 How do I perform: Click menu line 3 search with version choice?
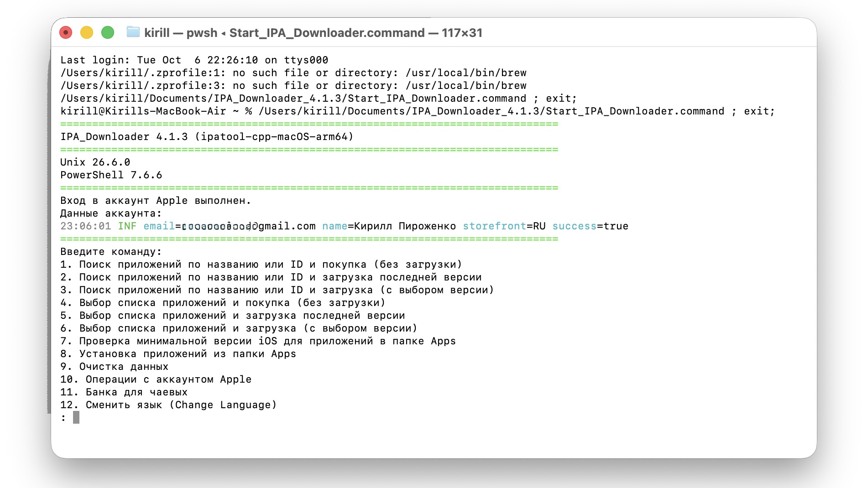pyautogui.click(x=277, y=290)
